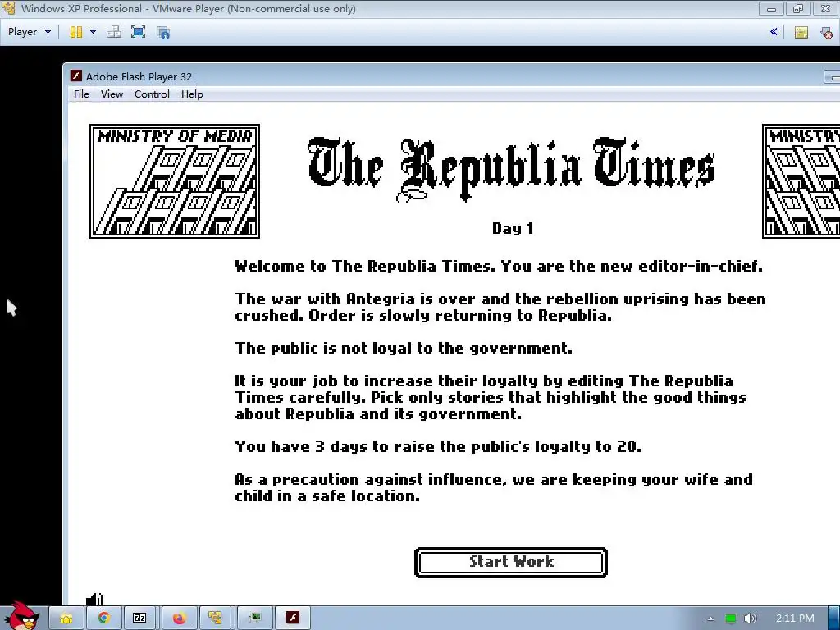Screen dimensions: 840x630
Task: Restore down the VMware Player window
Action: (x=798, y=9)
